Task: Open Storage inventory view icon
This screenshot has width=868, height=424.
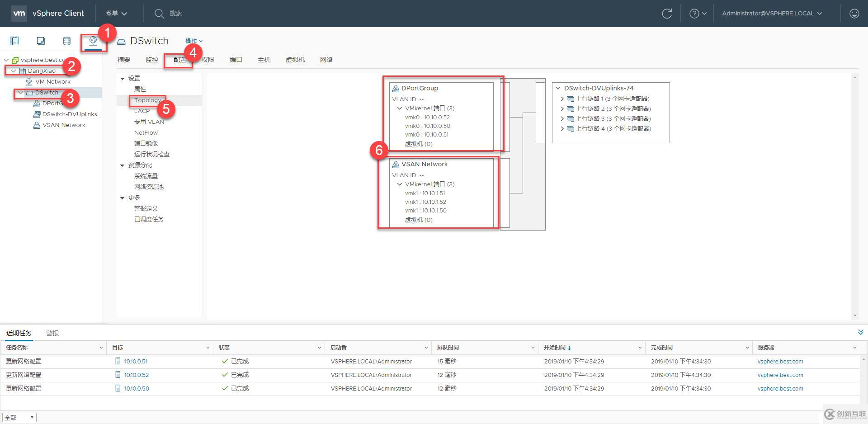Action: click(x=66, y=41)
